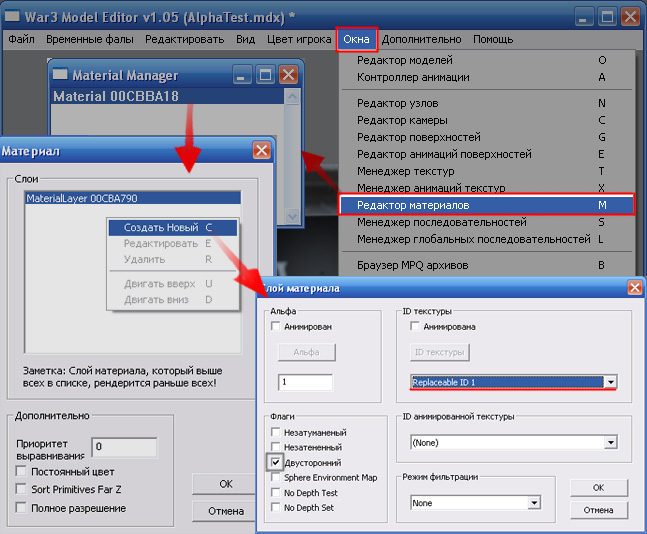Choose Редактор поверхностей menu entry
The image size is (647, 534).
pos(487,137)
